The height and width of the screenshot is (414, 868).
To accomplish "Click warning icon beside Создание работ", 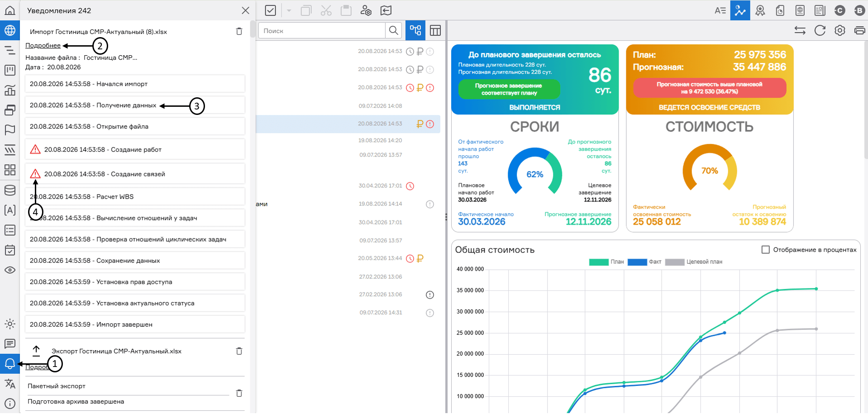I will point(35,149).
